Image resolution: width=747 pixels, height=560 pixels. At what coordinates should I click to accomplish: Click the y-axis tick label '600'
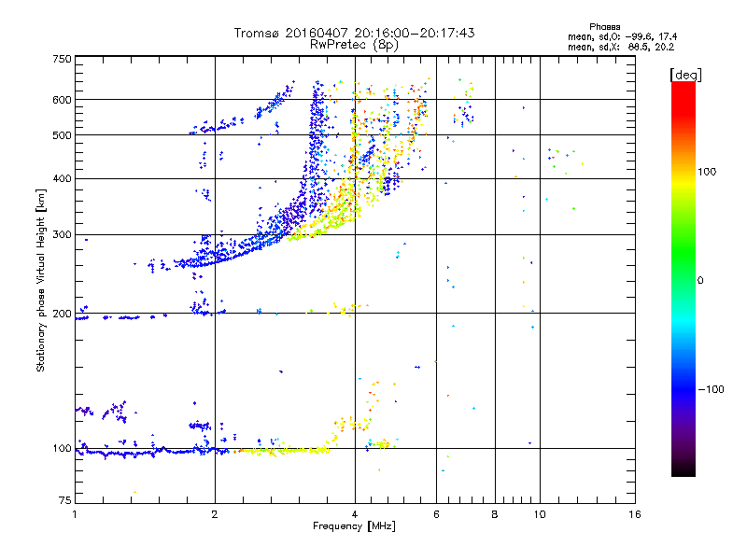point(62,100)
